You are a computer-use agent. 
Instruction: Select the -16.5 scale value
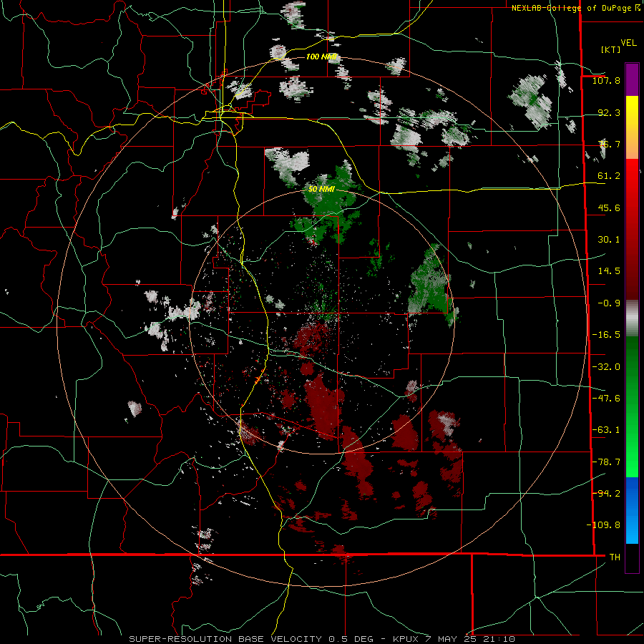(606, 335)
